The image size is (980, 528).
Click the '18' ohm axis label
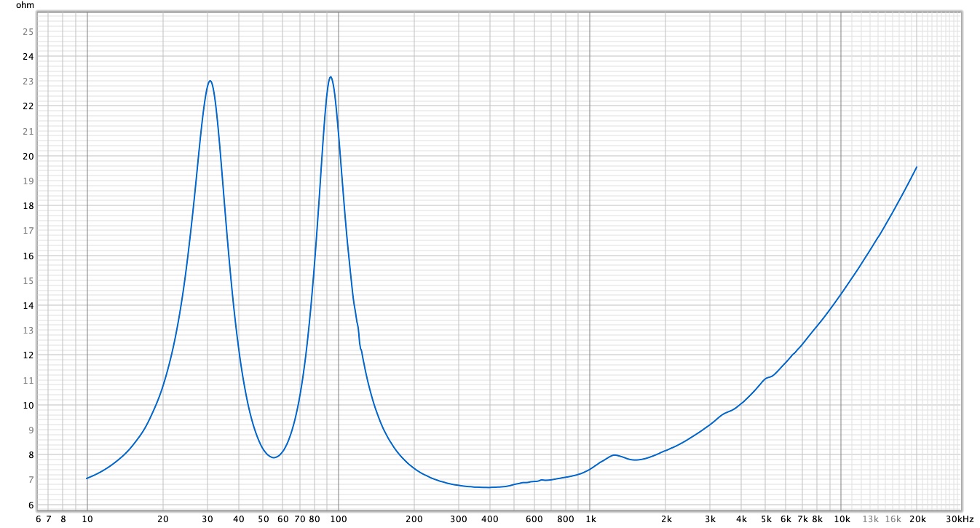pyautogui.click(x=28, y=206)
